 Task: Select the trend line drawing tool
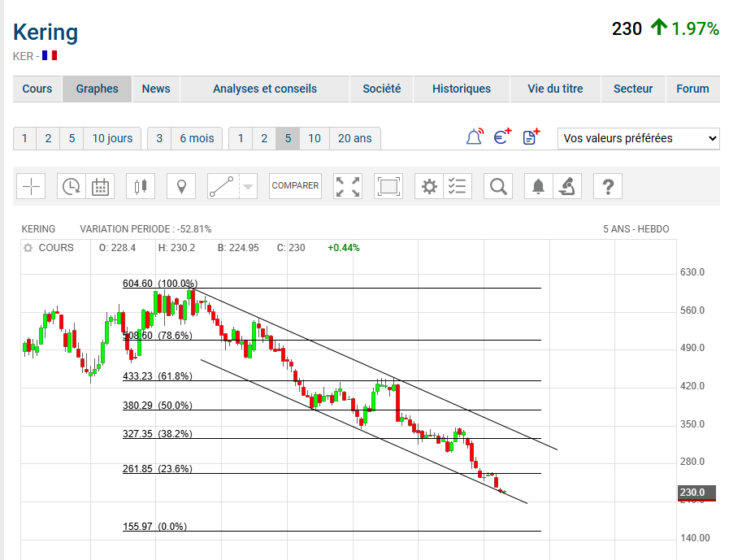tap(222, 186)
